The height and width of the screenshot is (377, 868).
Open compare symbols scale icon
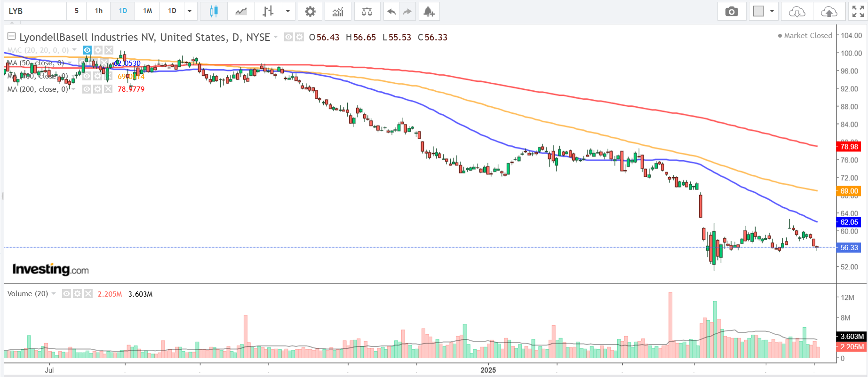(367, 11)
